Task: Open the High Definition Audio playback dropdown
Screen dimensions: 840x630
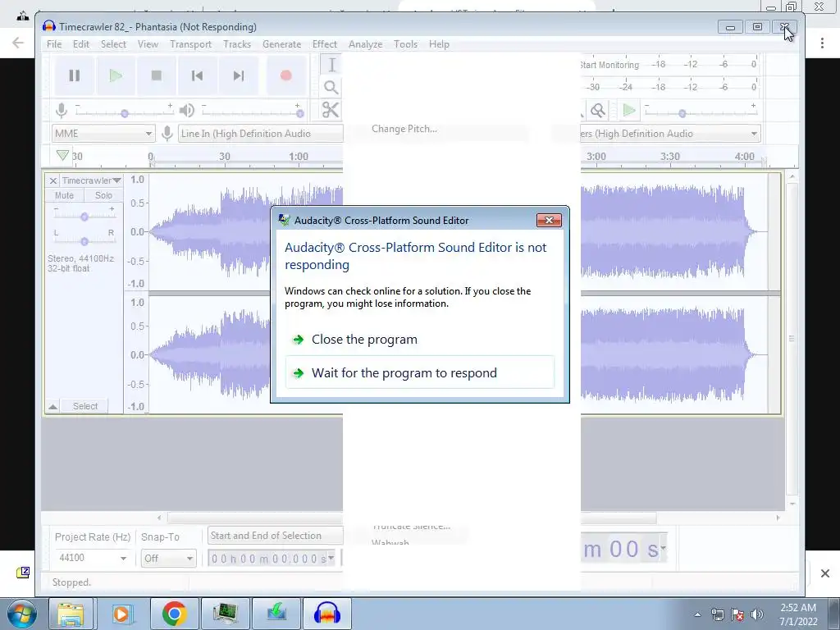Action: pyautogui.click(x=670, y=134)
